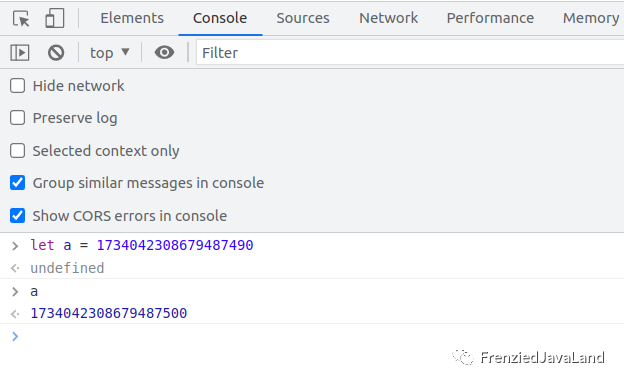
Task: Select the Memory tab
Action: click(591, 18)
